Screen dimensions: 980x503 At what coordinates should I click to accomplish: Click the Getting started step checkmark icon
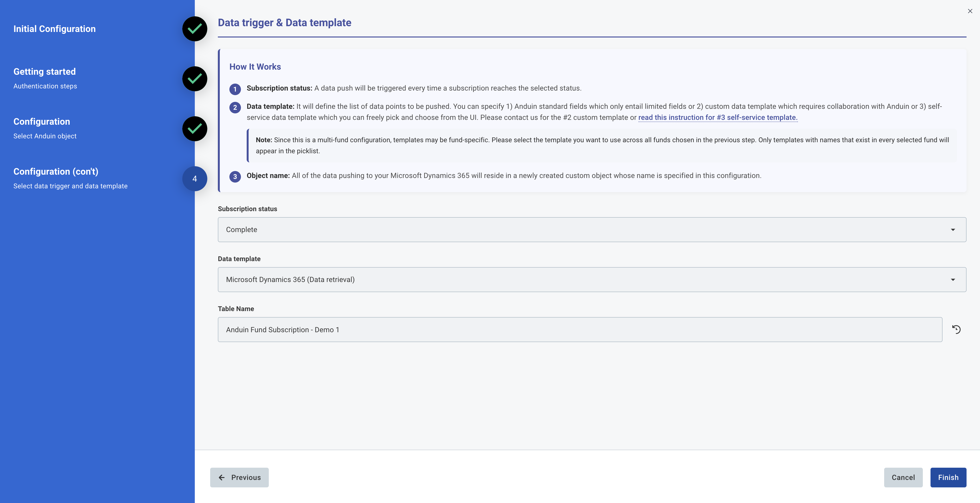[194, 79]
